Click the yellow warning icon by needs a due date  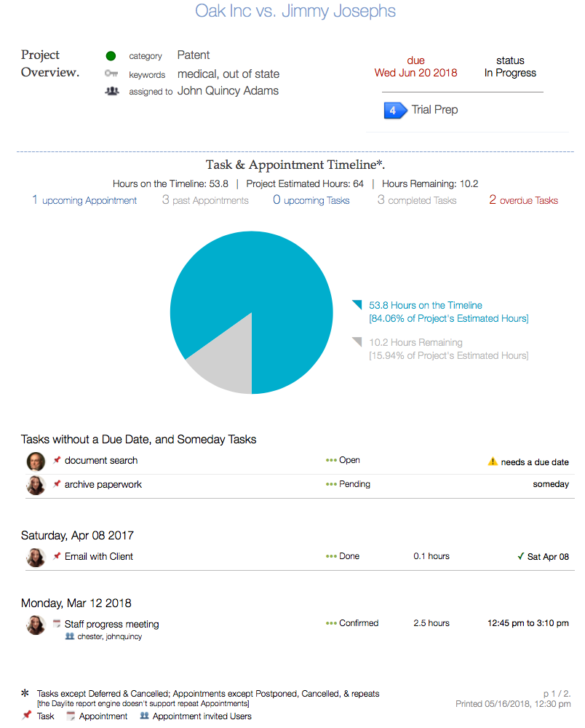tap(493, 462)
